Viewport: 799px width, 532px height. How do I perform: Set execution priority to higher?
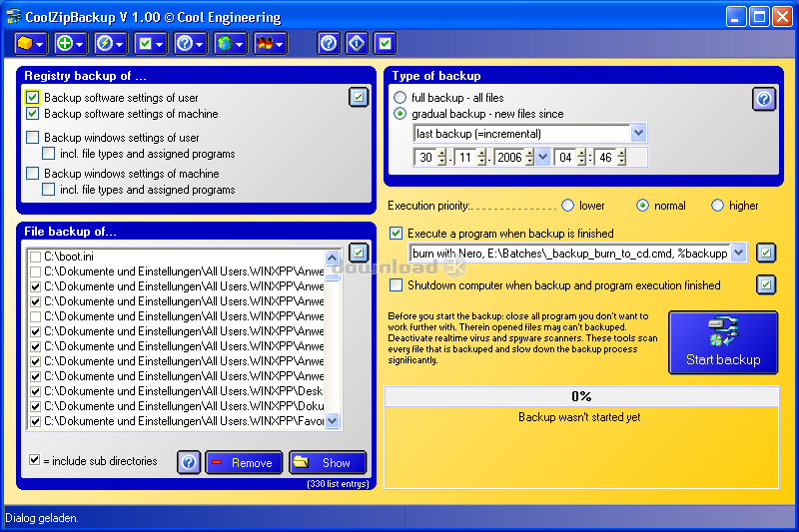(x=717, y=206)
